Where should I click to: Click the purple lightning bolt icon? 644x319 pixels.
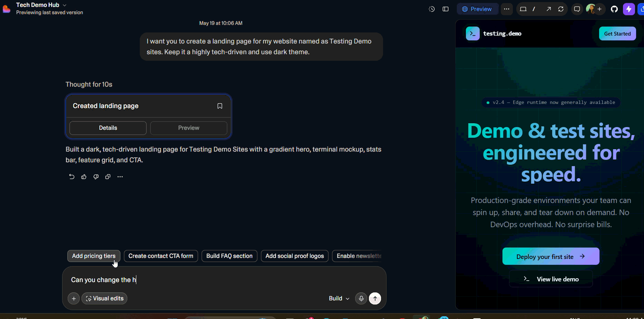click(629, 9)
